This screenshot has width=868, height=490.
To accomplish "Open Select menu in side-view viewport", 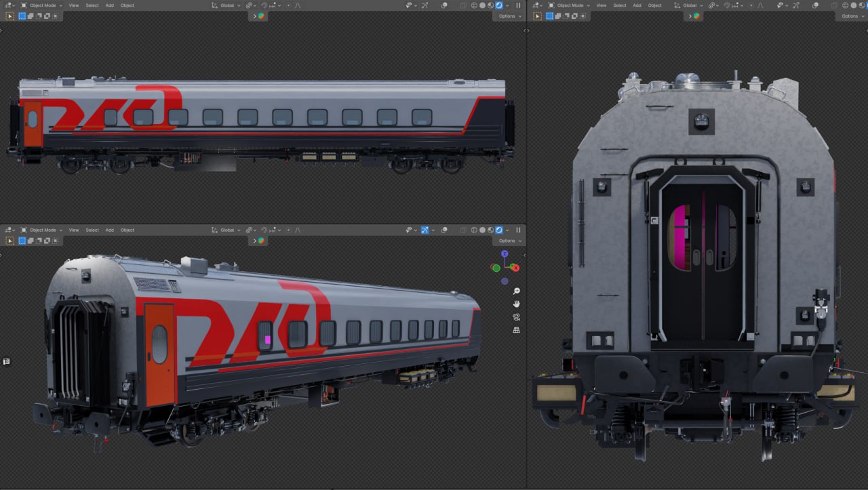I will point(92,5).
